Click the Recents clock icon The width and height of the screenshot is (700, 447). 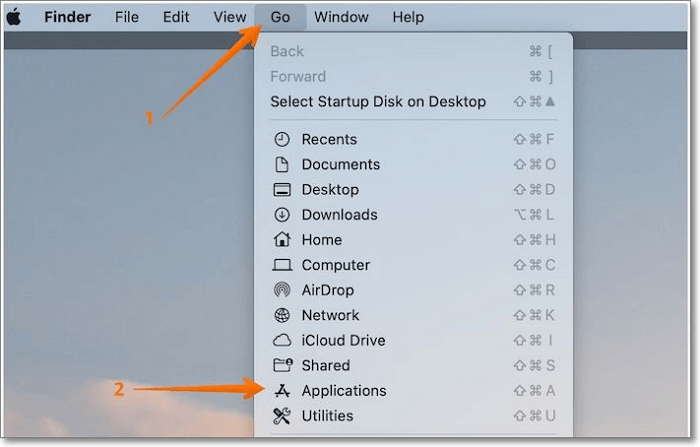click(x=282, y=139)
